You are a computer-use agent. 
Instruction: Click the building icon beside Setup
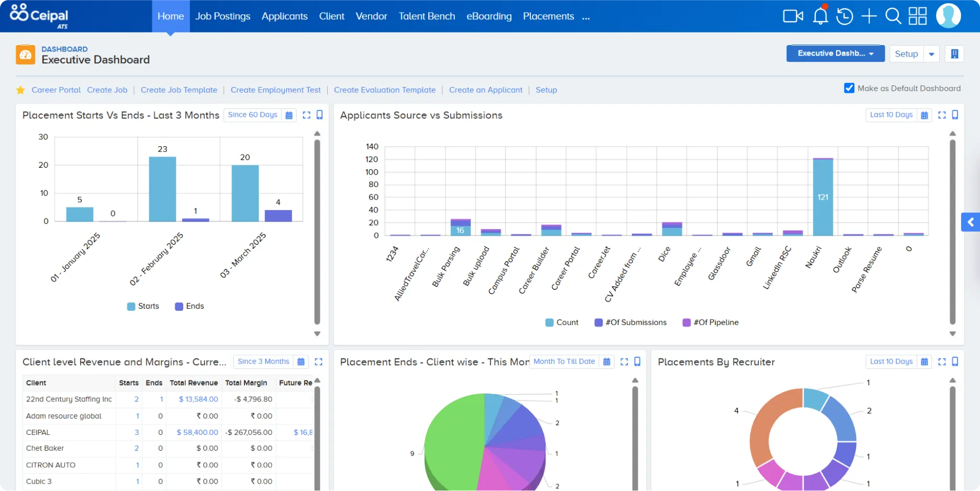click(x=954, y=53)
